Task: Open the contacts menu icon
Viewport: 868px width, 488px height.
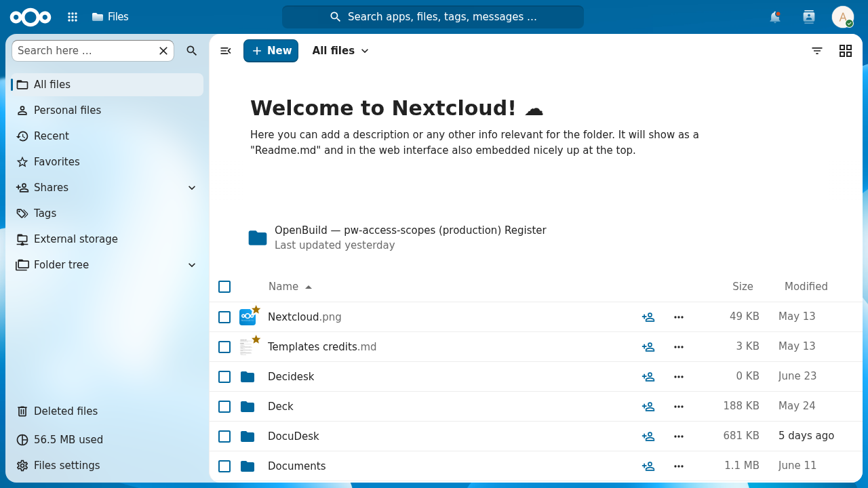Action: tap(809, 17)
